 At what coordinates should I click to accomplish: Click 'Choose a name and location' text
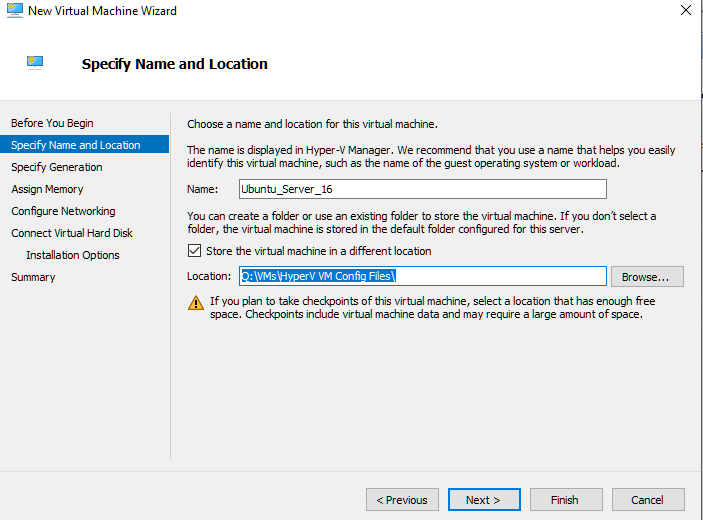[x=312, y=124]
